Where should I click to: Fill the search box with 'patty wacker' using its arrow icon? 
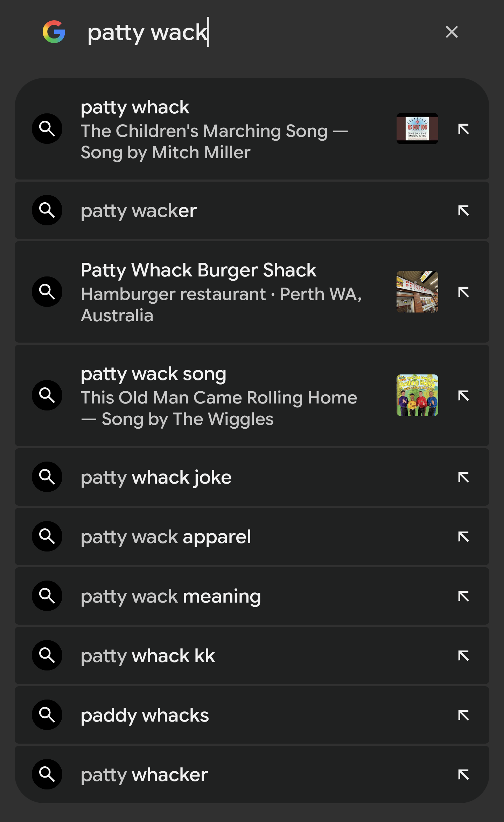coord(463,211)
